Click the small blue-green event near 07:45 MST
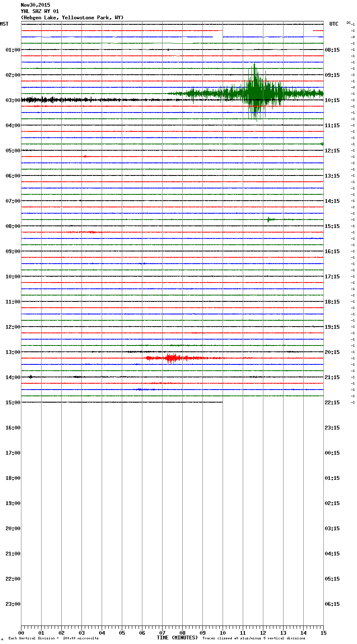 tap(271, 220)
